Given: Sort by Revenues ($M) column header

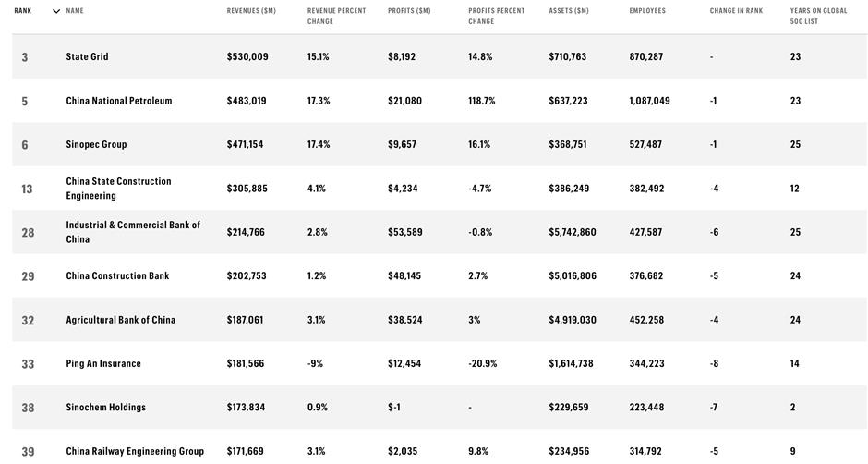Looking at the screenshot, I should (x=251, y=11).
